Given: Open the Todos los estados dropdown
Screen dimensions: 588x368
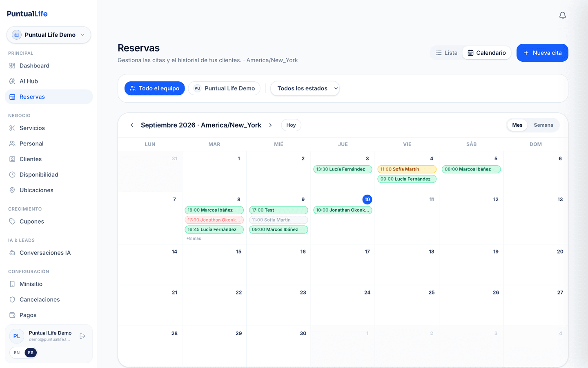Looking at the screenshot, I should click(x=305, y=88).
